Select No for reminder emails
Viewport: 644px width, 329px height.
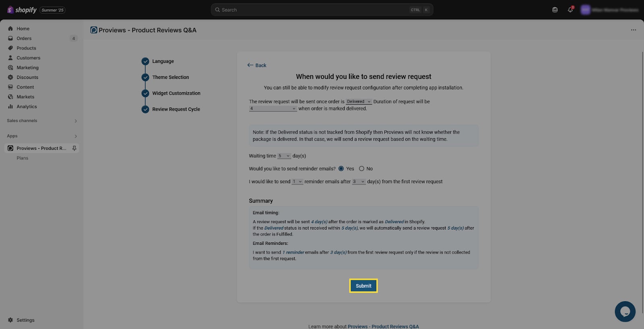[x=361, y=169]
